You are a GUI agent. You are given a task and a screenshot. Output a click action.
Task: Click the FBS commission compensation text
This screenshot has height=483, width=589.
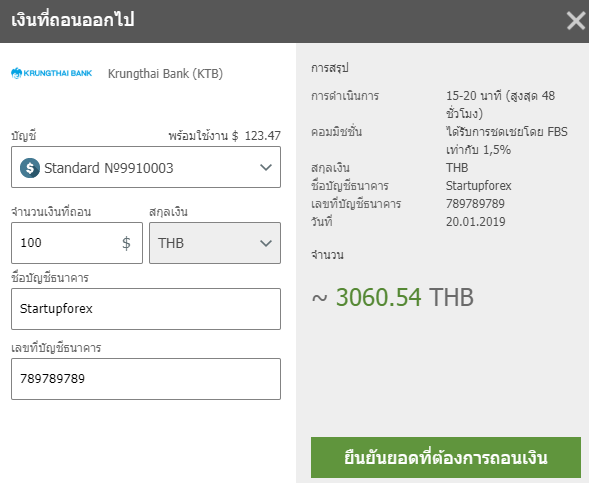pos(507,141)
